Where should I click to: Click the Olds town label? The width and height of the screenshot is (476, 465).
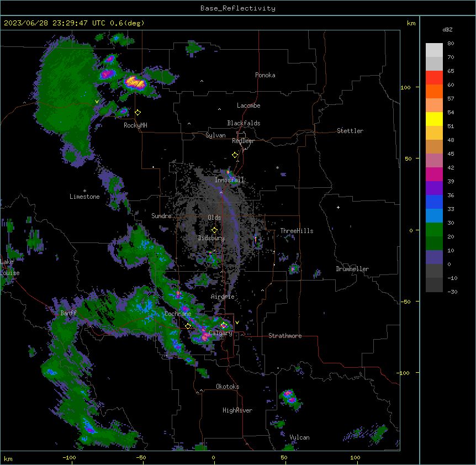click(214, 218)
